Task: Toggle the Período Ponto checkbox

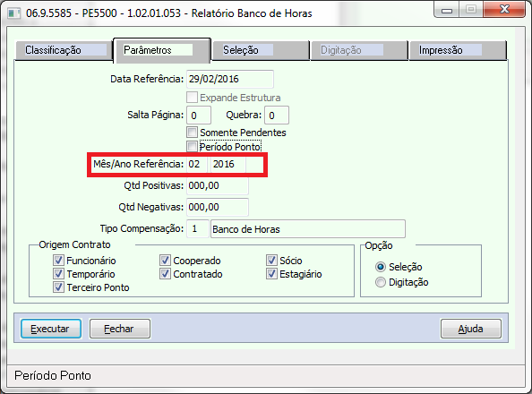Action: (192, 147)
